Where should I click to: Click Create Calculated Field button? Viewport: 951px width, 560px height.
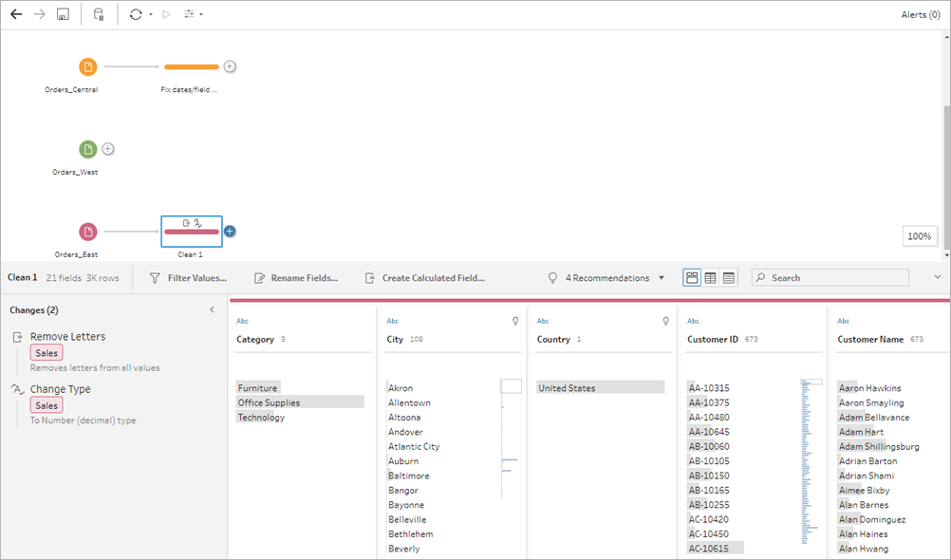tap(424, 278)
